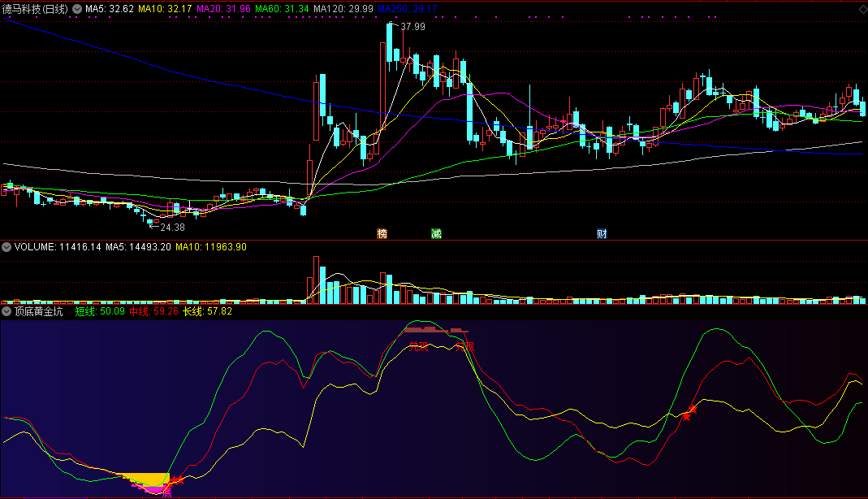The width and height of the screenshot is (868, 499).
Task: Select the magenta MA20: 31.96 legend
Action: [223, 9]
